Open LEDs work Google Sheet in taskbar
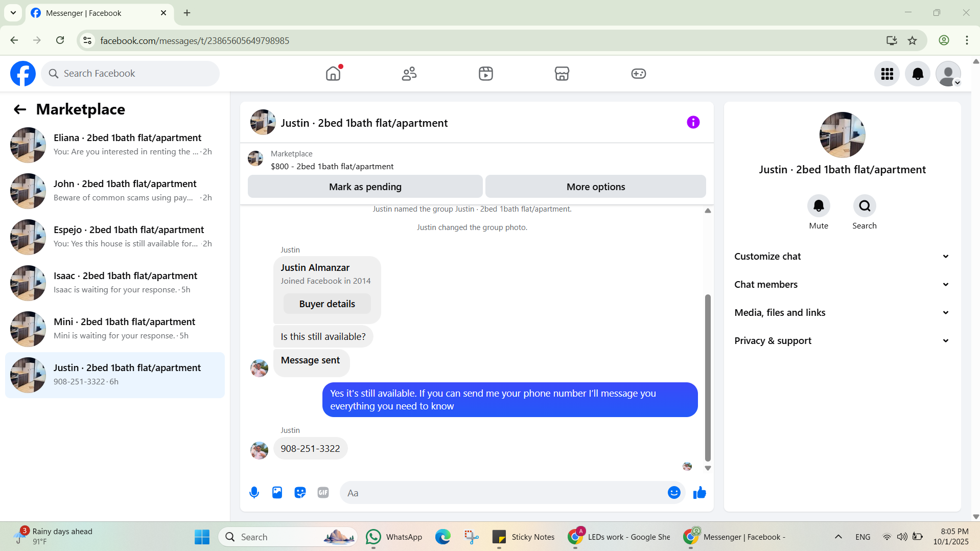The width and height of the screenshot is (980, 551). point(619,537)
